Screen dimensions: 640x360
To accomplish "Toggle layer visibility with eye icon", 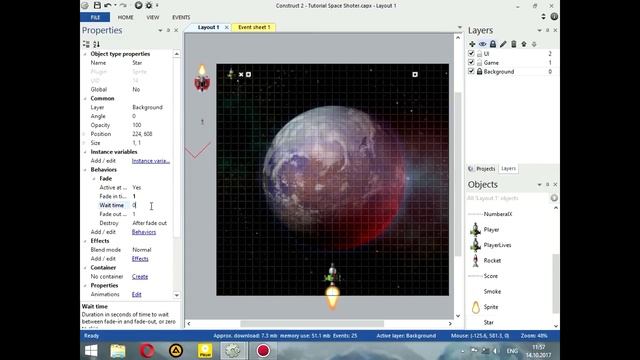I will pyautogui.click(x=482, y=44).
